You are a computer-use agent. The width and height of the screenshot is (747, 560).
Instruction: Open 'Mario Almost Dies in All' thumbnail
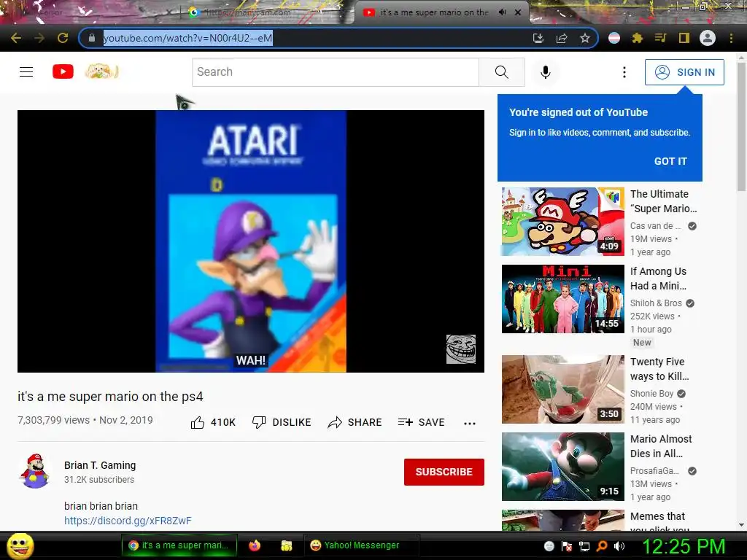562,466
